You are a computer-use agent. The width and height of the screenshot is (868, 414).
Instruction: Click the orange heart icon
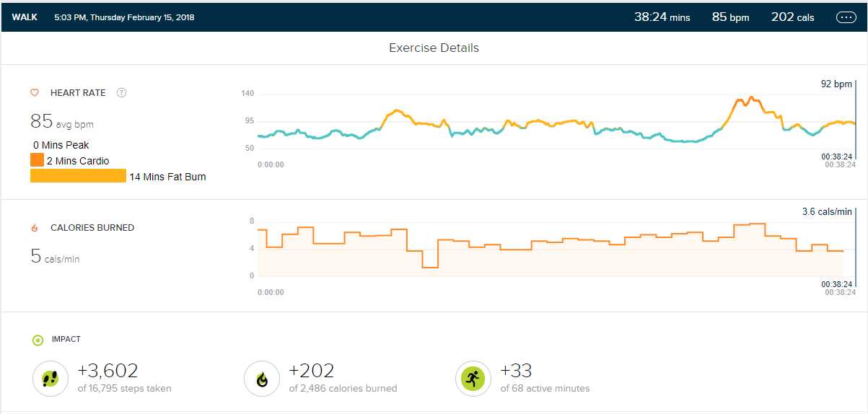(34, 93)
